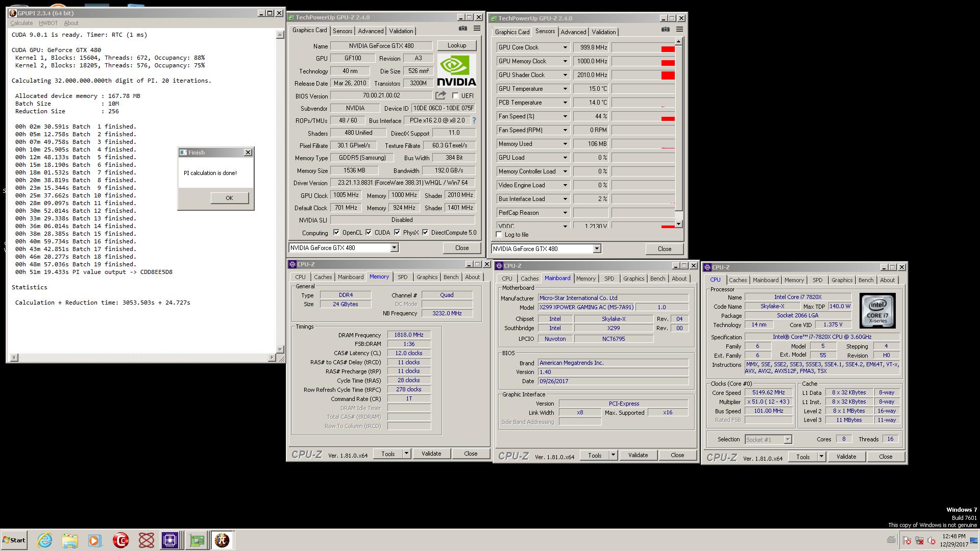Open the HWBOT menu in GPUPI
Viewport: 980px width, 551px height.
(x=48, y=23)
